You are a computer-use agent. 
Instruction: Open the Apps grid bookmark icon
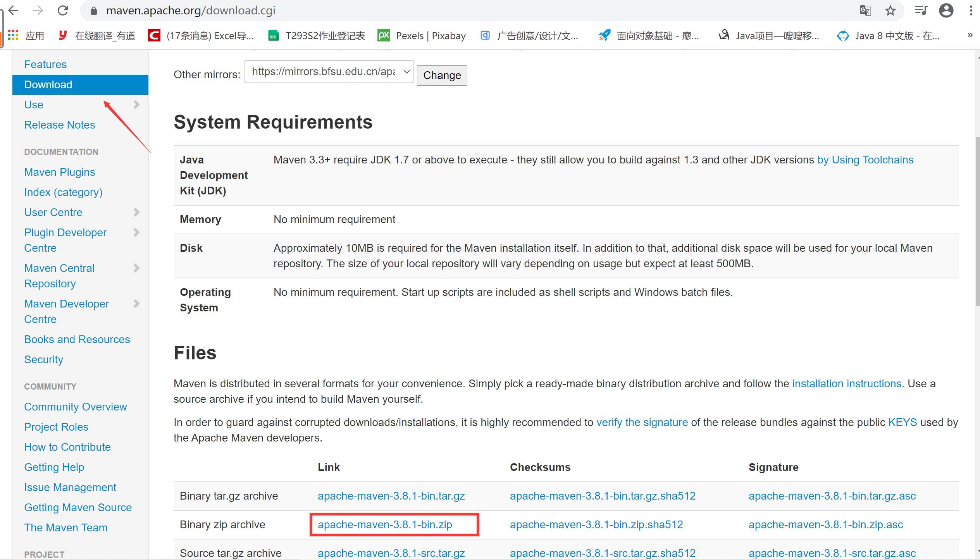14,36
